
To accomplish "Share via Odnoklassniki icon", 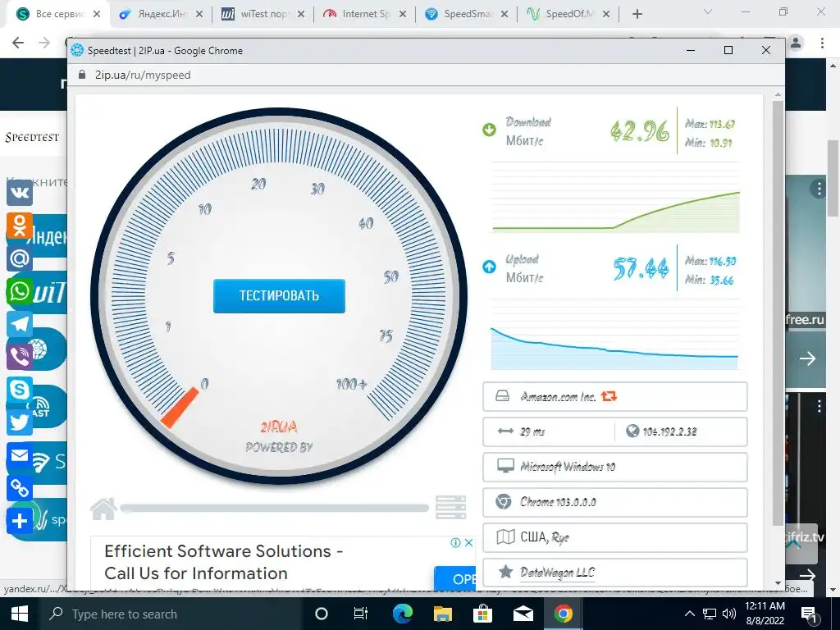I will point(20,226).
